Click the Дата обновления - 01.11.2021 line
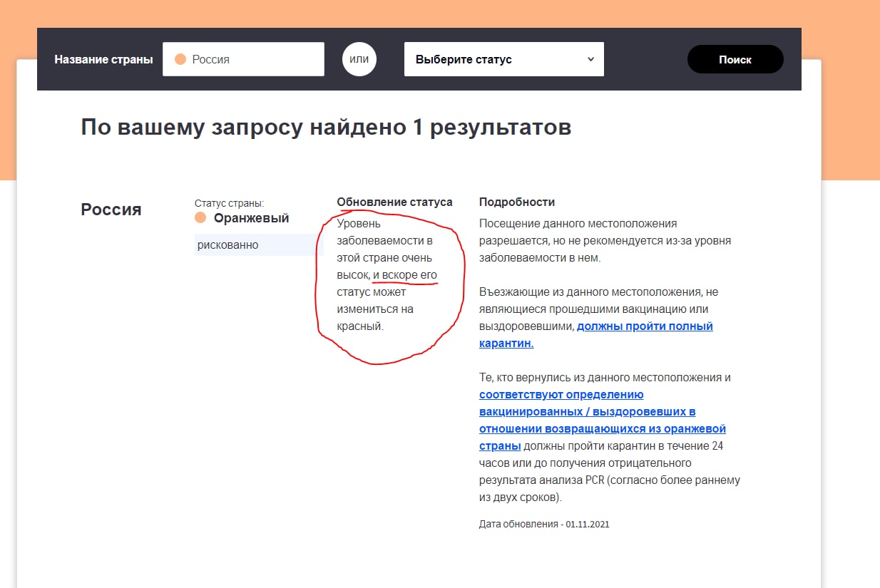 coord(544,524)
